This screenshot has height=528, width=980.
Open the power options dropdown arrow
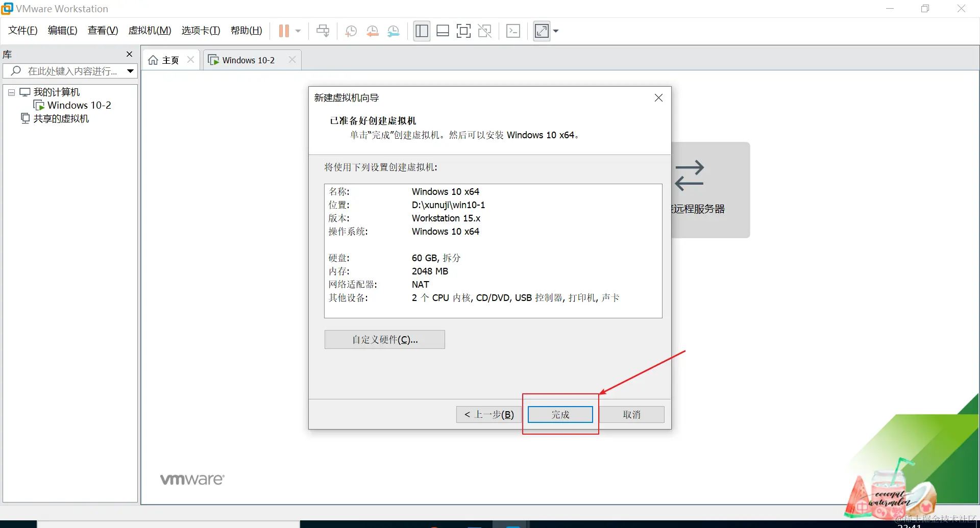click(x=298, y=31)
